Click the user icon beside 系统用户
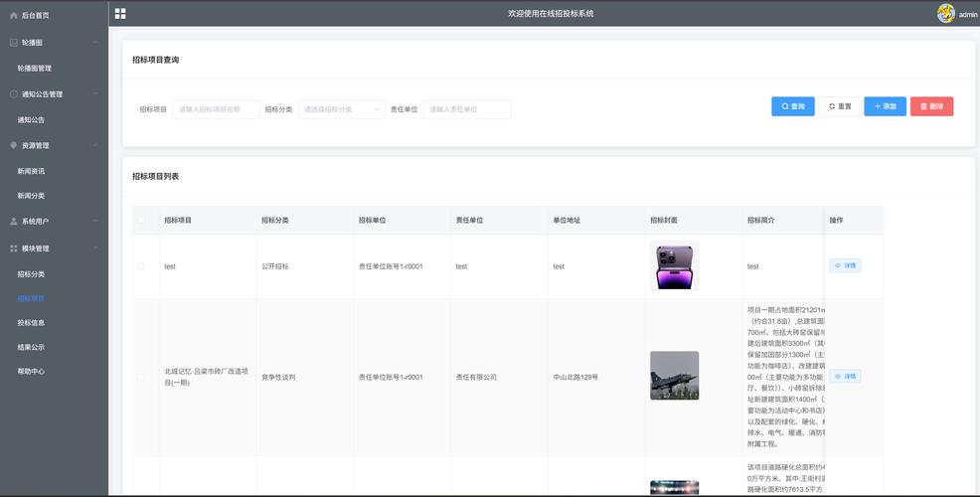The width and height of the screenshot is (980, 497). (x=14, y=222)
